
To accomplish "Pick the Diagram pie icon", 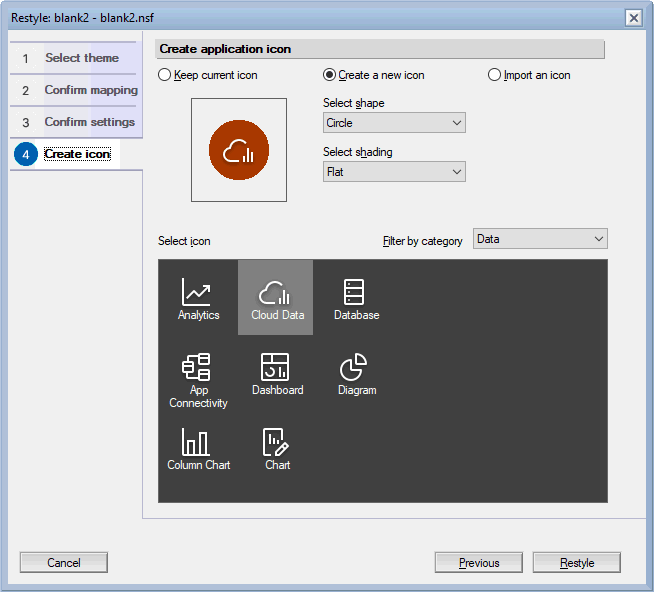I will coord(356,374).
